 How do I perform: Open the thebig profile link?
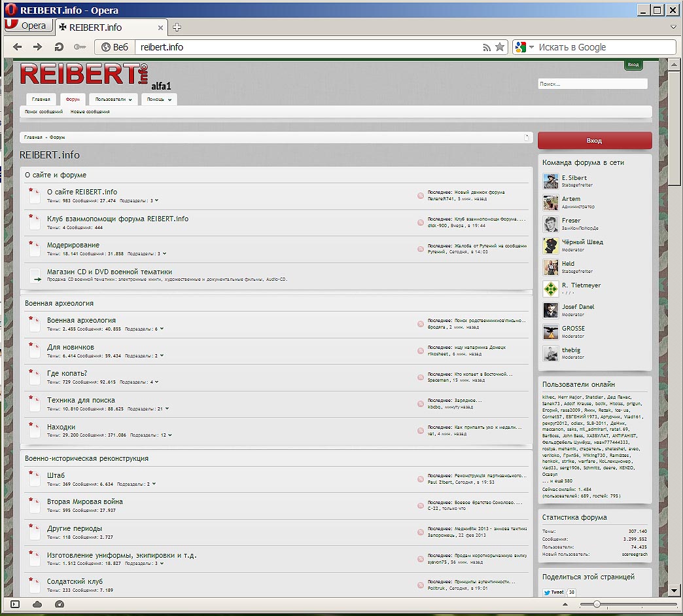pos(570,350)
